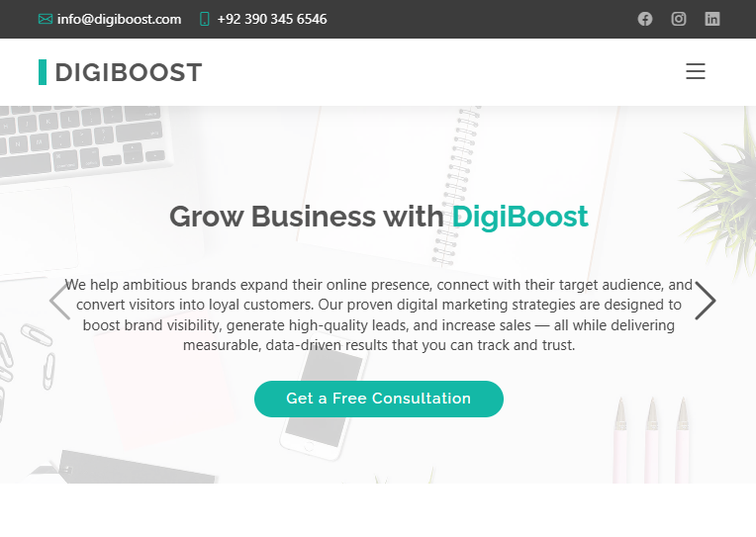This screenshot has width=756, height=537.
Task: Click the envelope email icon
Action: click(x=46, y=19)
